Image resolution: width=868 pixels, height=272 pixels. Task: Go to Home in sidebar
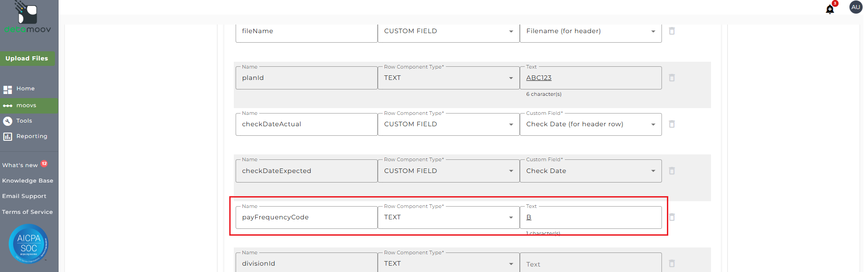pyautogui.click(x=25, y=89)
